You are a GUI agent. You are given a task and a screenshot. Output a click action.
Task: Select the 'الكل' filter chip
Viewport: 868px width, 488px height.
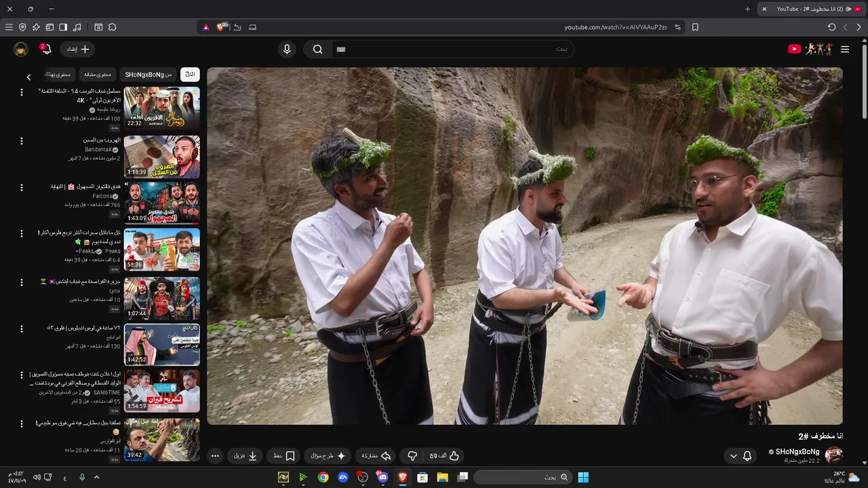click(191, 75)
